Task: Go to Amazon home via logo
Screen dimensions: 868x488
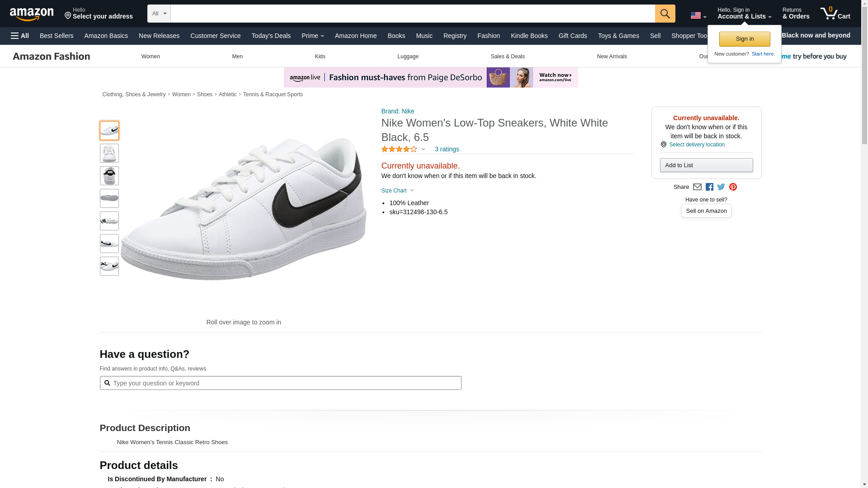Action: (x=32, y=14)
